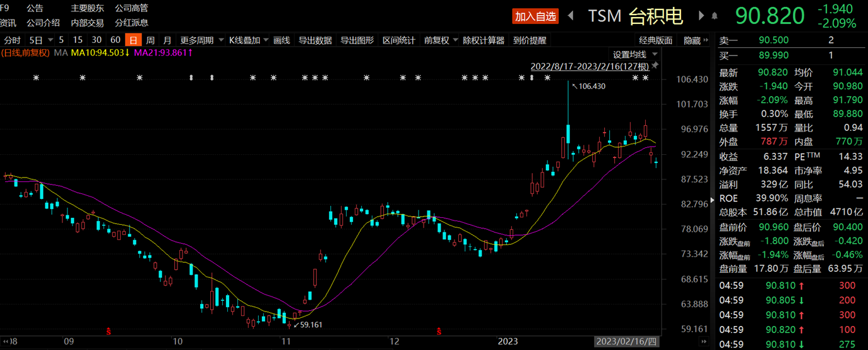Viewport: 868px width, 350px height.
Task: Select the 30 minute period
Action: (x=97, y=40)
